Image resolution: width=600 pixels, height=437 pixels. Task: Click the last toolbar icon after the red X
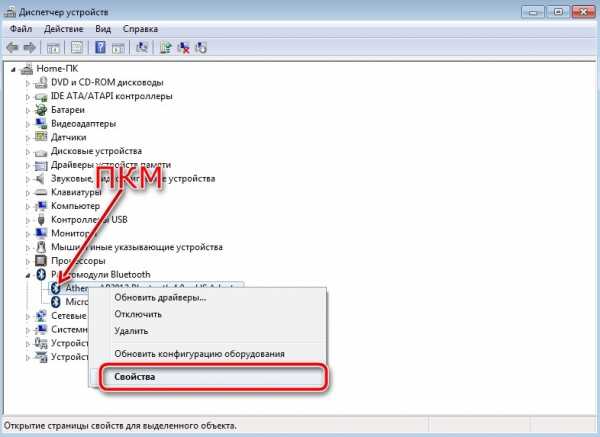point(201,48)
